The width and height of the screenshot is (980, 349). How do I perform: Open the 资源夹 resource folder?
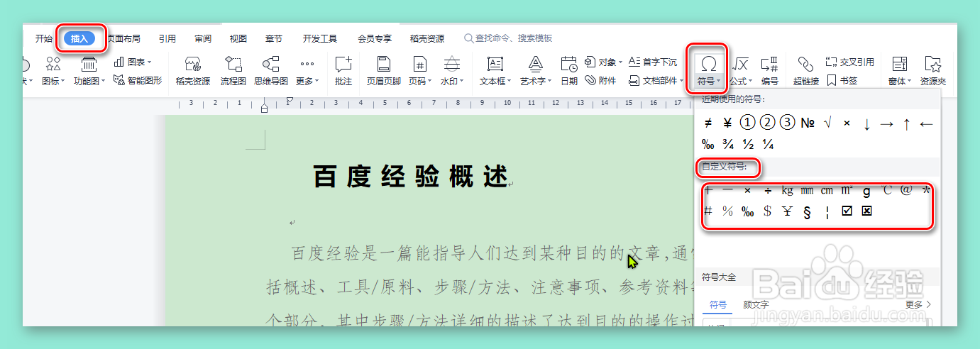[932, 71]
